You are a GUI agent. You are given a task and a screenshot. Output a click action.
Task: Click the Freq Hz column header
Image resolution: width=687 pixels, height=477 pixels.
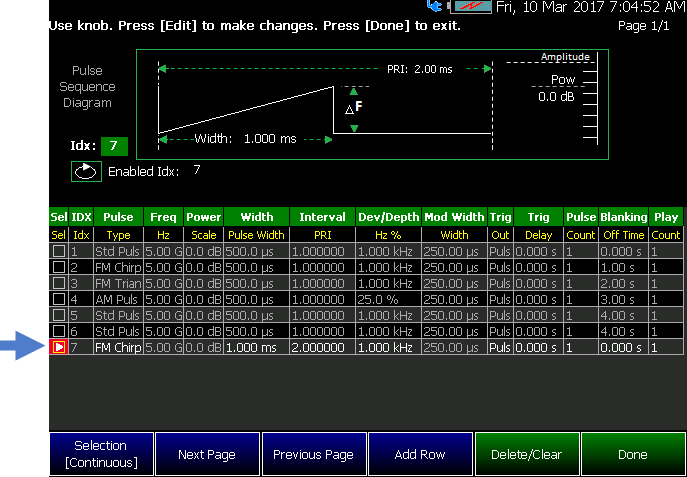(163, 226)
